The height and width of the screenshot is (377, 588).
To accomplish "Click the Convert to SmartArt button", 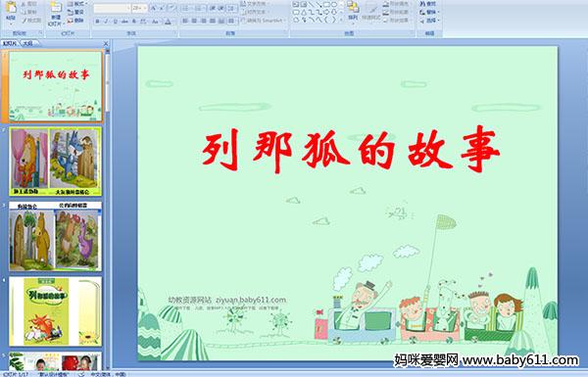I will pyautogui.click(x=264, y=21).
